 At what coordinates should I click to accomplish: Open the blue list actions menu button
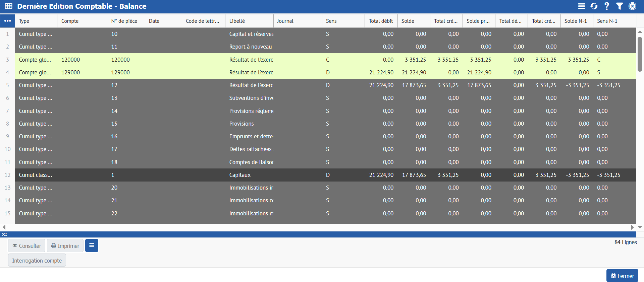[92, 245]
